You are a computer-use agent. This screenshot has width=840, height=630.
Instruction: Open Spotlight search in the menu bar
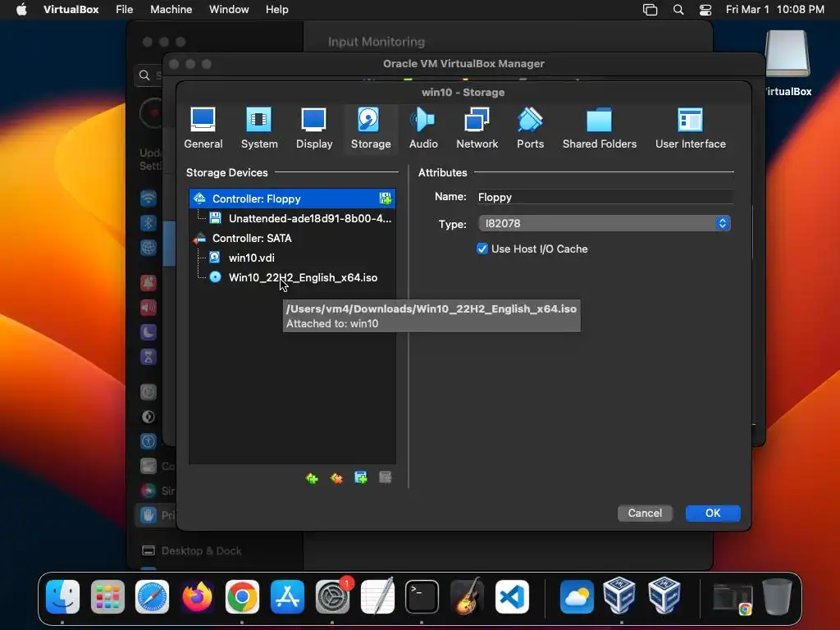point(678,10)
